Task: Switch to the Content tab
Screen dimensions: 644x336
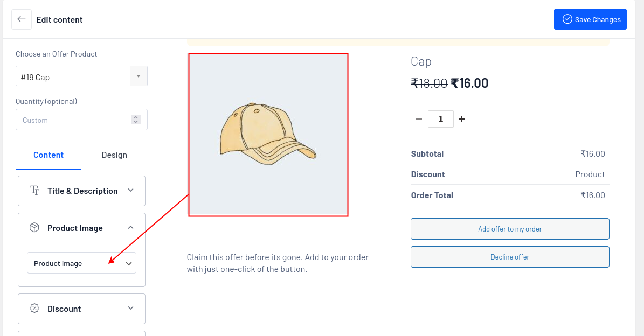Action: 49,155
